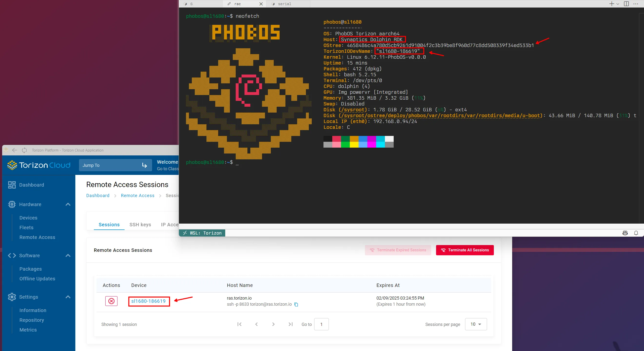Terminate session sl1680-186619 with red X icon
The image size is (644, 351).
click(x=111, y=301)
